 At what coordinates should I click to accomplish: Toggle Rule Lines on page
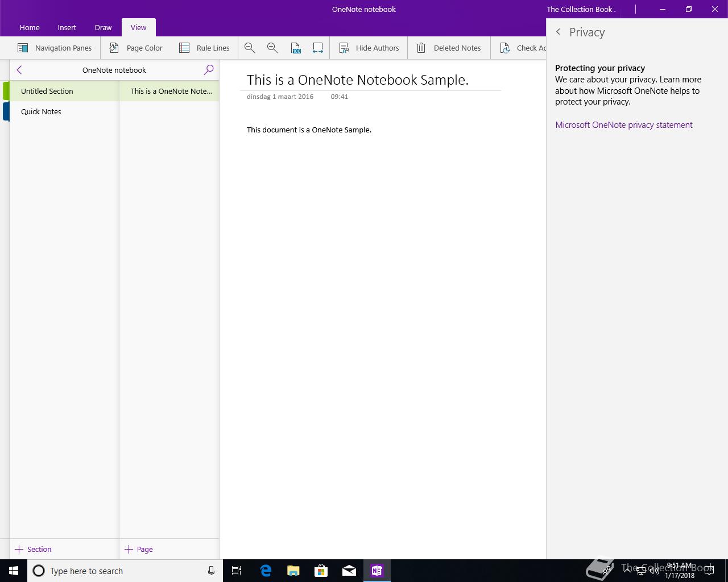click(x=204, y=48)
